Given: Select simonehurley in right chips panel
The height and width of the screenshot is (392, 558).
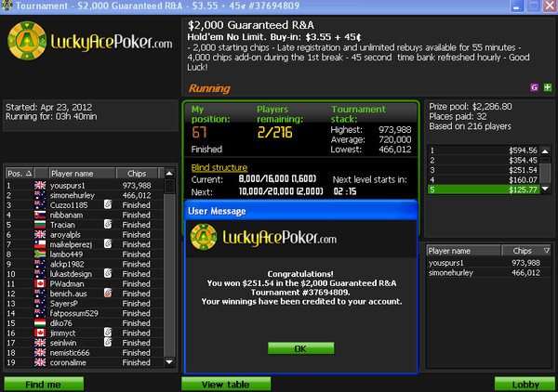Looking at the screenshot, I should [x=489, y=272].
